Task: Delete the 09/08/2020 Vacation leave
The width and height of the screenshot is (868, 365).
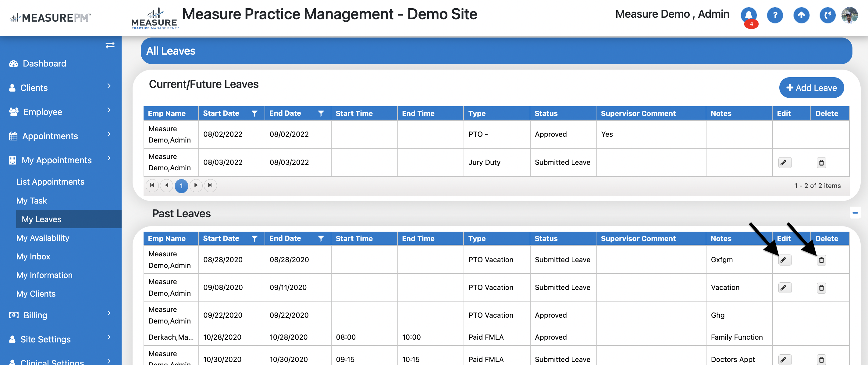Action: pyautogui.click(x=821, y=288)
